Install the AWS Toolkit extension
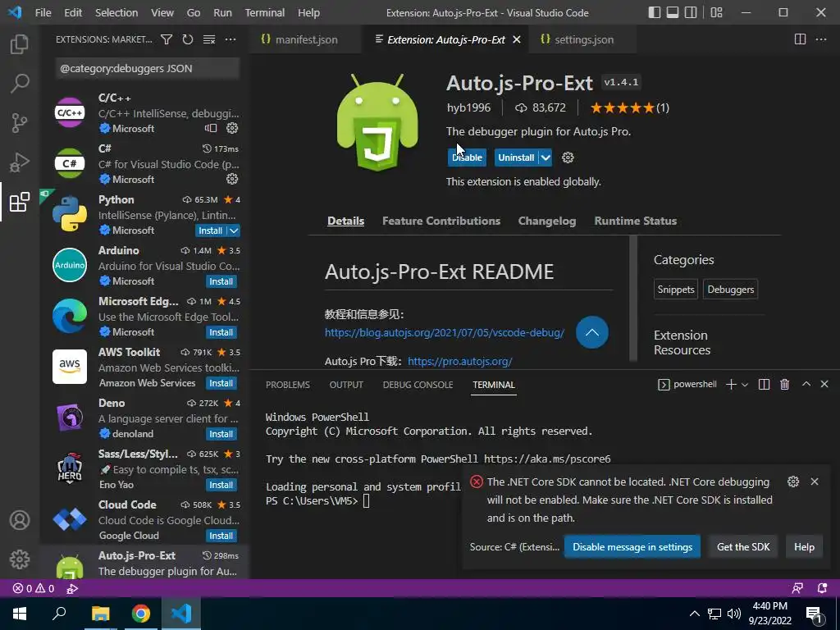 [x=221, y=383]
